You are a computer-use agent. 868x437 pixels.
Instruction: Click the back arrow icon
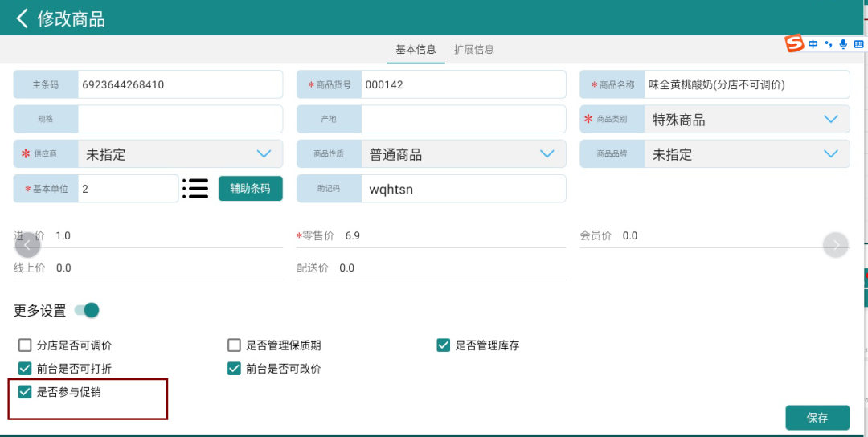pyautogui.click(x=22, y=18)
